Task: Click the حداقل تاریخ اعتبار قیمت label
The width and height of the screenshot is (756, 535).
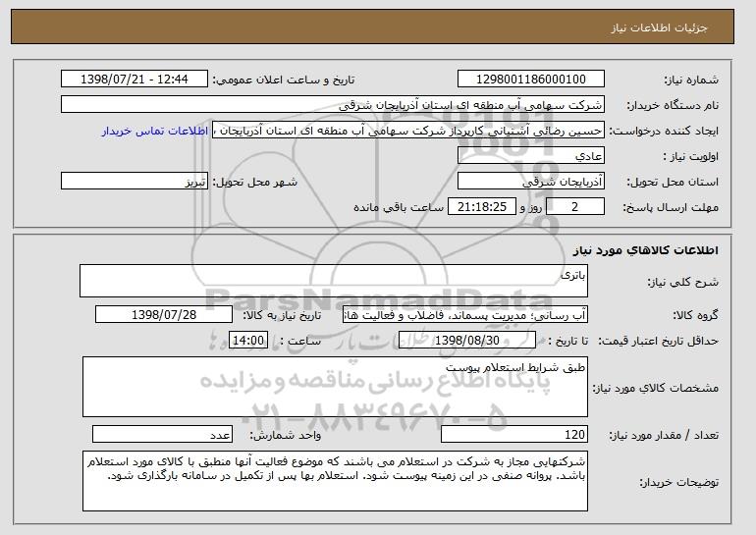Action: [x=659, y=342]
